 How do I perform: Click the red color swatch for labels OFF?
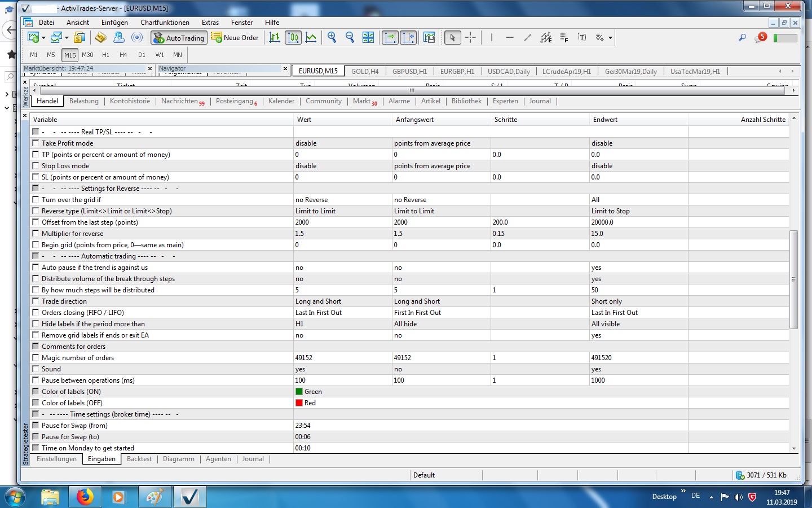(x=299, y=403)
